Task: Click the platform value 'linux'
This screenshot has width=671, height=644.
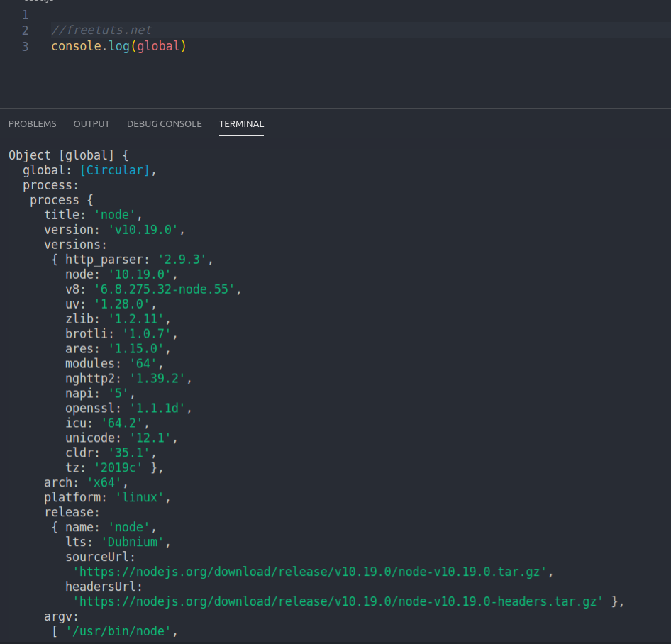Action: tap(139, 497)
